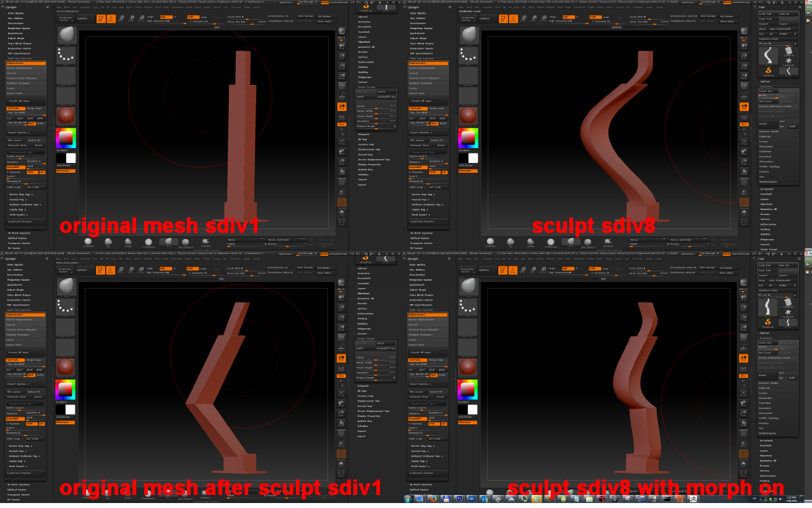
Task: Click color picker square in original mesh sdiv1 view
Action: [x=66, y=138]
